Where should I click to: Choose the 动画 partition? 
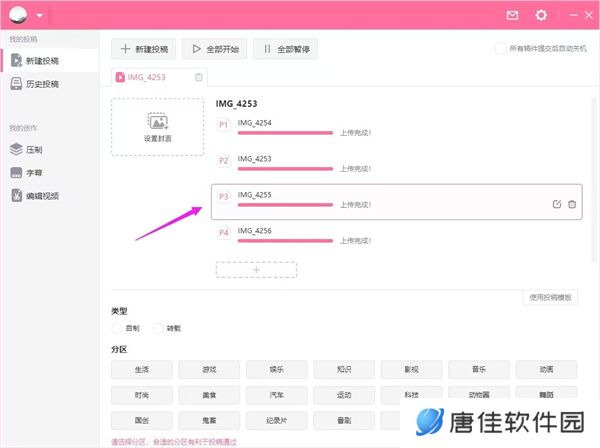(546, 370)
